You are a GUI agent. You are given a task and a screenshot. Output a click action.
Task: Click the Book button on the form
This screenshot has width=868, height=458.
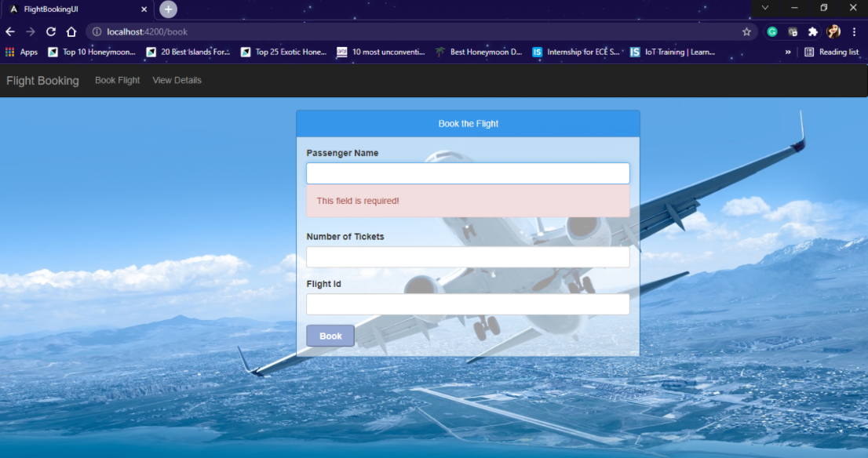coord(330,336)
